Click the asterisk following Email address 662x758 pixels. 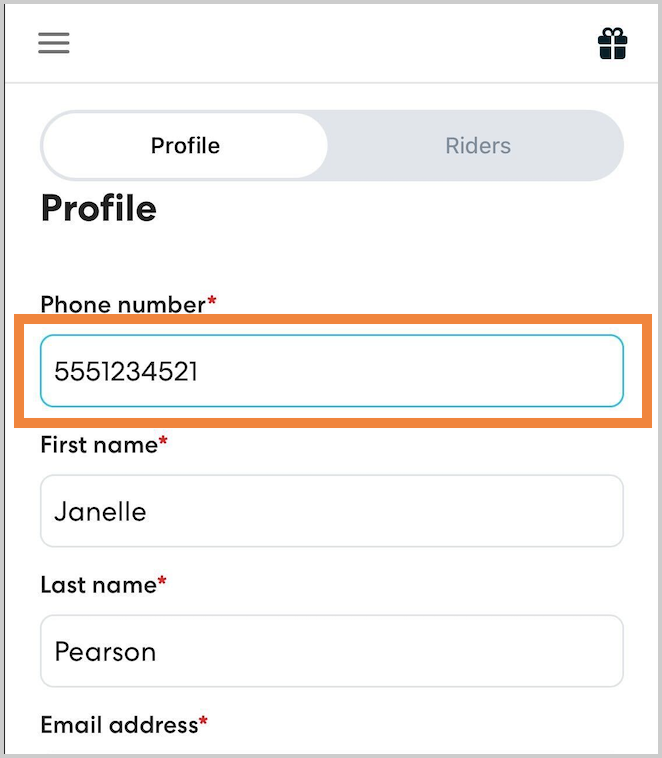(x=204, y=722)
